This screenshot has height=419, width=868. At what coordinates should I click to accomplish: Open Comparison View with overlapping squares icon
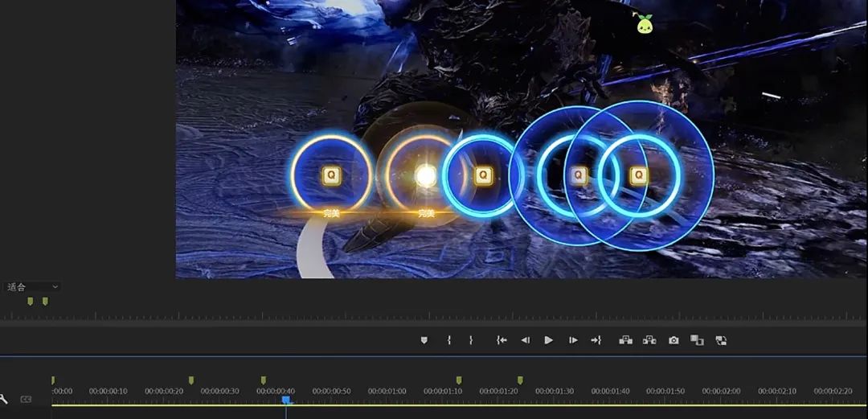point(697,340)
